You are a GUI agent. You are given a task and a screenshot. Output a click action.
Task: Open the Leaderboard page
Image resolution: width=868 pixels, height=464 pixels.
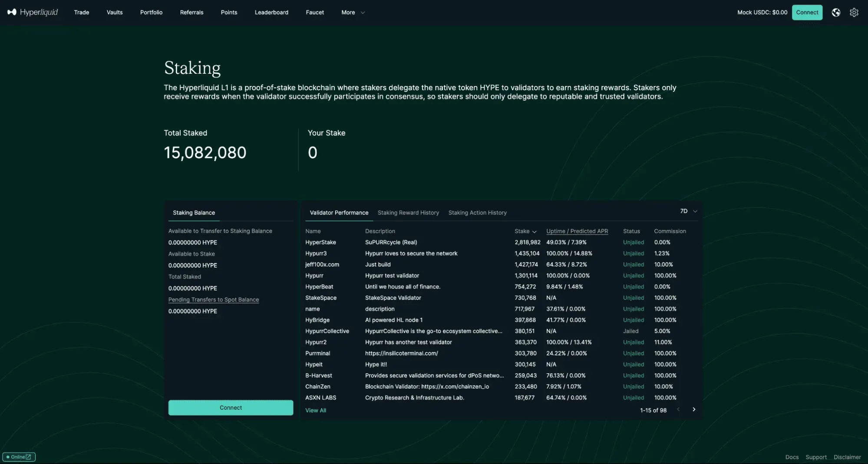click(x=271, y=13)
